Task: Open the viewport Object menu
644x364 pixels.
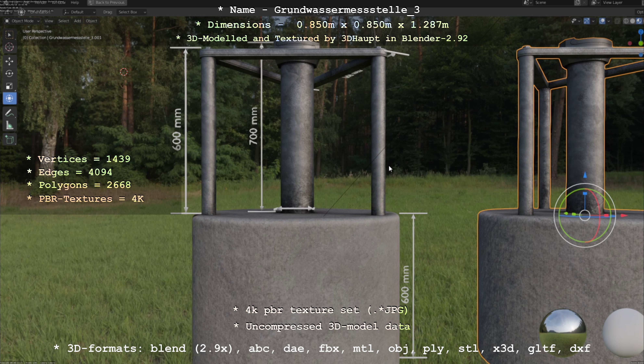Action: [x=91, y=21]
